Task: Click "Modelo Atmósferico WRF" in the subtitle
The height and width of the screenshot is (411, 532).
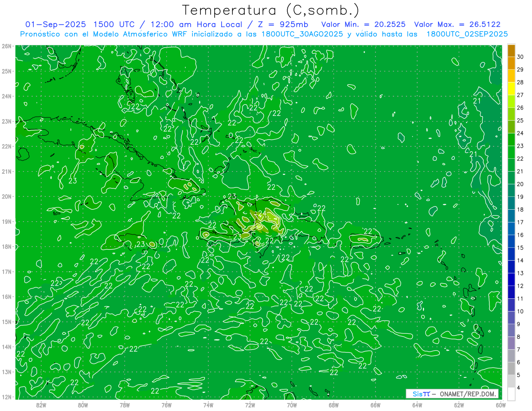Action: 141,34
